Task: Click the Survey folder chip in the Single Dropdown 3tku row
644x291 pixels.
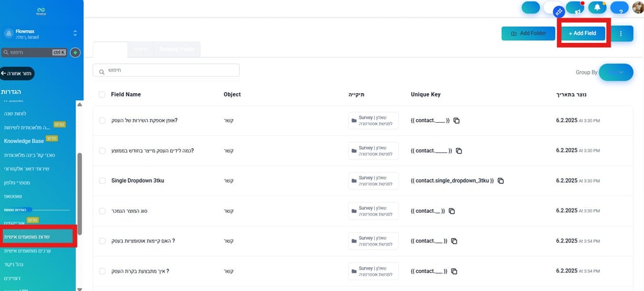Action: [x=373, y=181]
